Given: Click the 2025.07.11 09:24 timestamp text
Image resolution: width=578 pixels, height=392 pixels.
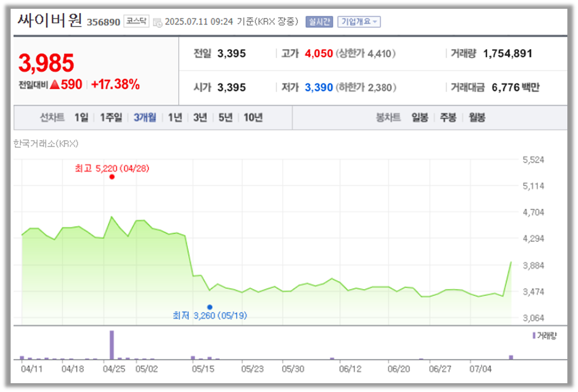Looking at the screenshot, I should 199,22.
